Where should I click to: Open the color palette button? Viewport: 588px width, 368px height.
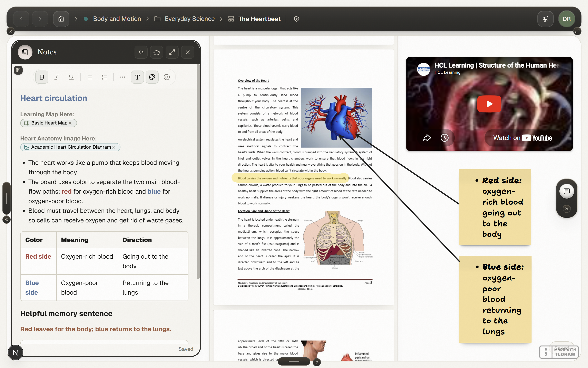152,77
